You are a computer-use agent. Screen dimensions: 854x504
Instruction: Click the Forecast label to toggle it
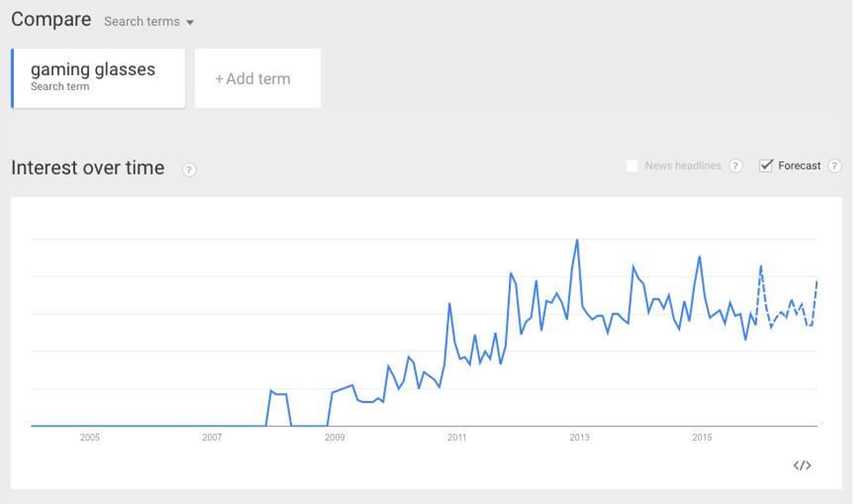[799, 165]
